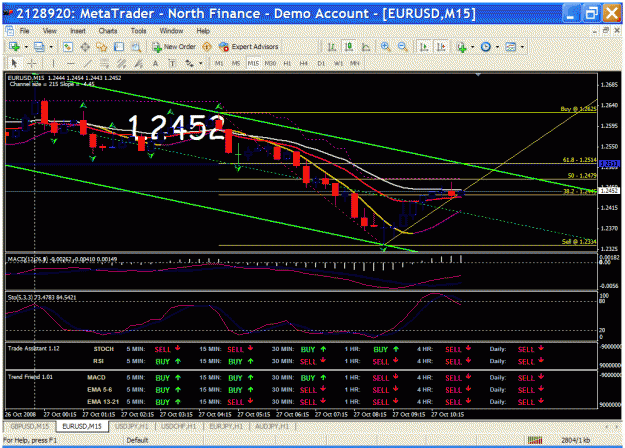Select the Horizontal Line drawing tool
Screen dimensions: 625x448
(71, 63)
